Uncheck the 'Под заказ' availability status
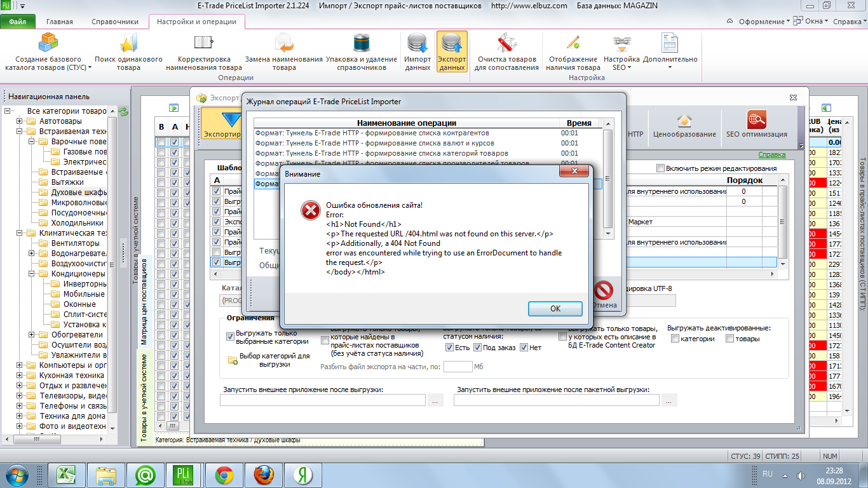868x488 pixels. click(x=477, y=348)
